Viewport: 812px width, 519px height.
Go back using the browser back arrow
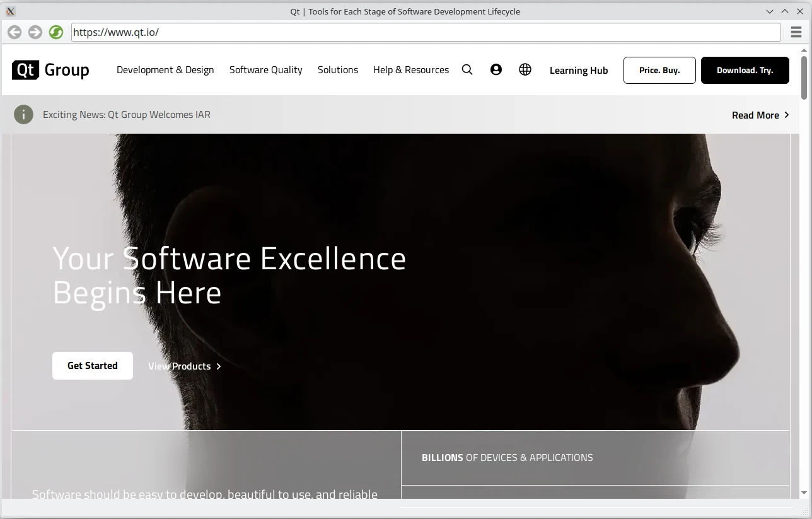(14, 32)
